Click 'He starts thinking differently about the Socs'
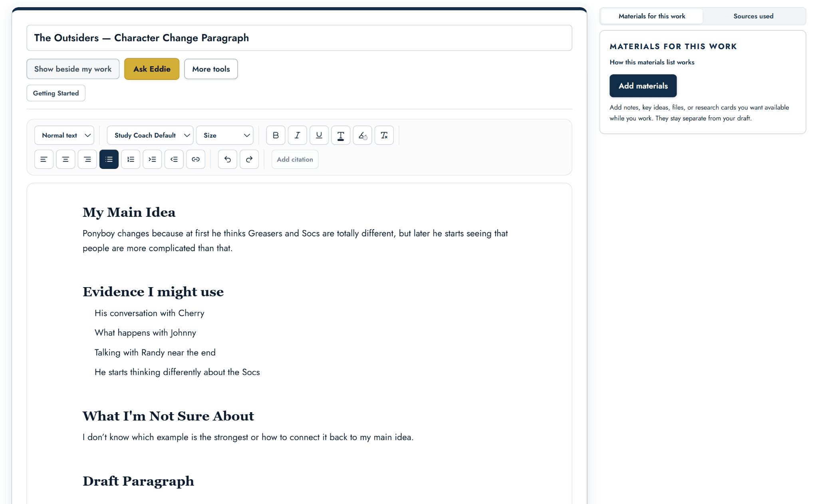This screenshot has height=504, width=818. [177, 372]
